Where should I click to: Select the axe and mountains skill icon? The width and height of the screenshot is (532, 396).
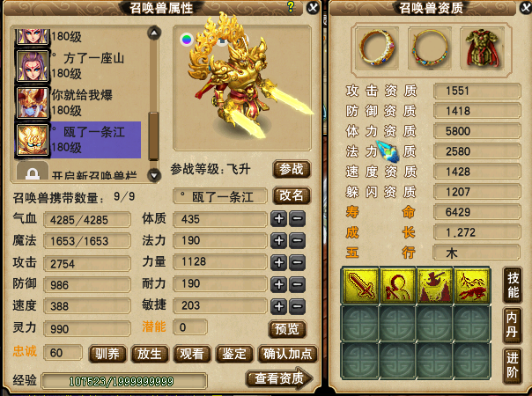point(434,285)
